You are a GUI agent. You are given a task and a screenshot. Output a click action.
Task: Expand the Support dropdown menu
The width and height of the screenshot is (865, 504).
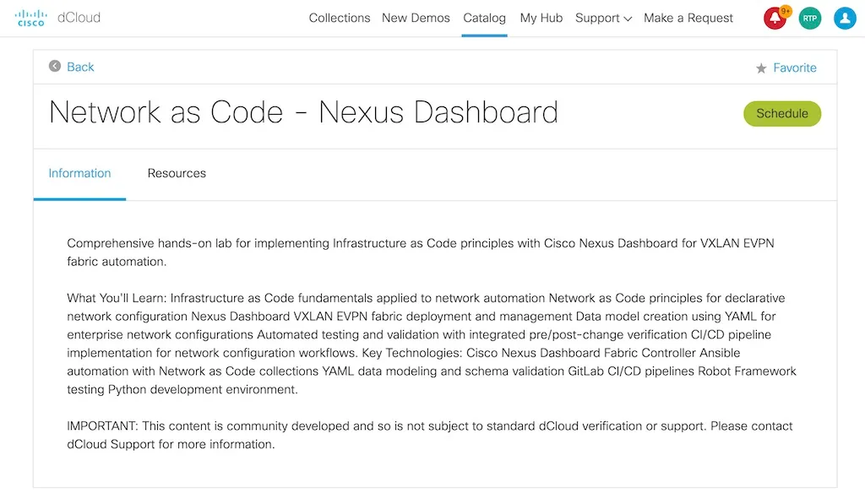pos(603,18)
